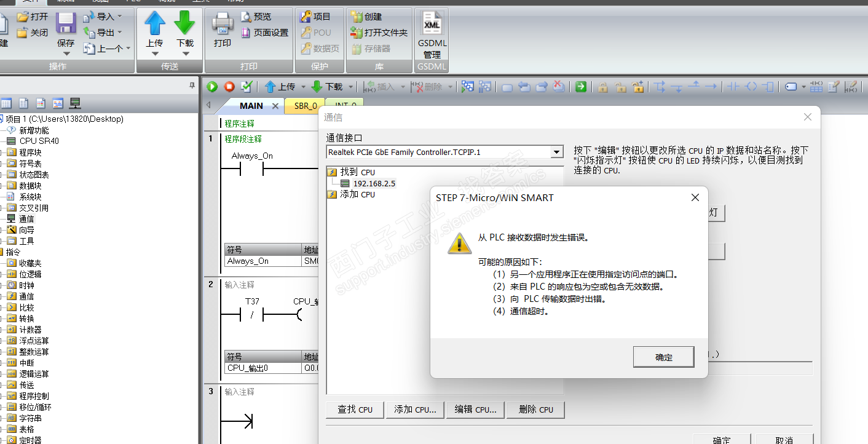The height and width of the screenshot is (444, 868).
Task: Click the insert coil icon in editor toolbar
Action: (x=751, y=87)
